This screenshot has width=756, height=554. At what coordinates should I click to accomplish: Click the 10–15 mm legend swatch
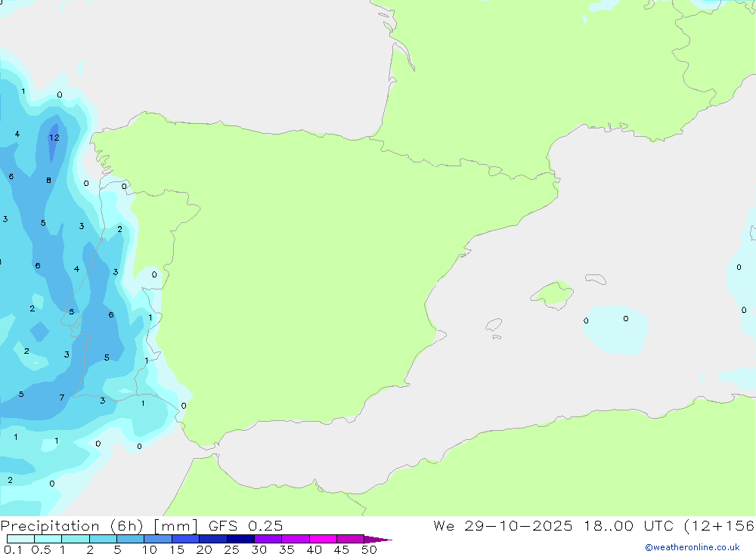click(158, 539)
